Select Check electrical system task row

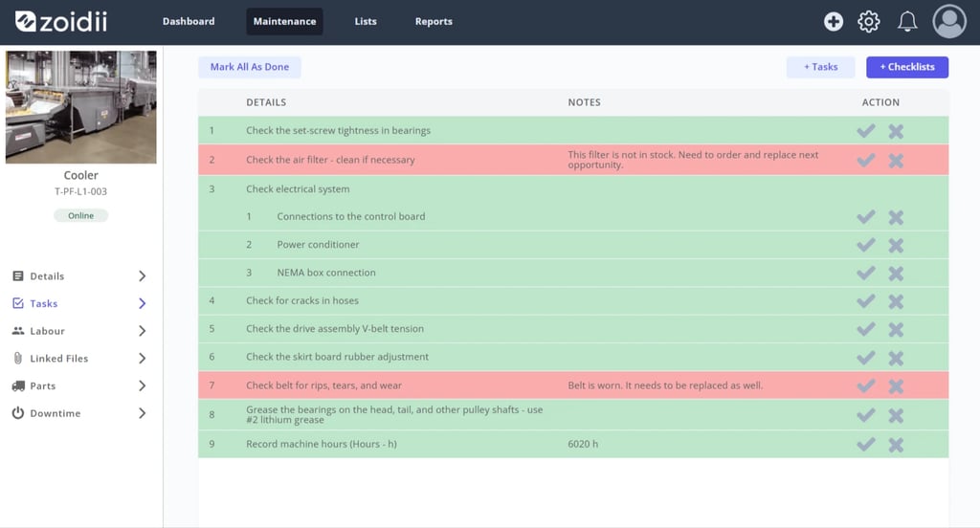point(573,189)
